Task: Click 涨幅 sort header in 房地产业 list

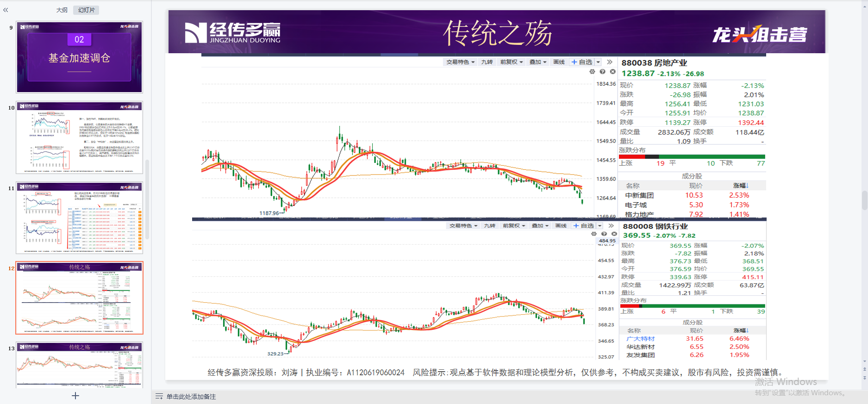Action: click(x=741, y=186)
